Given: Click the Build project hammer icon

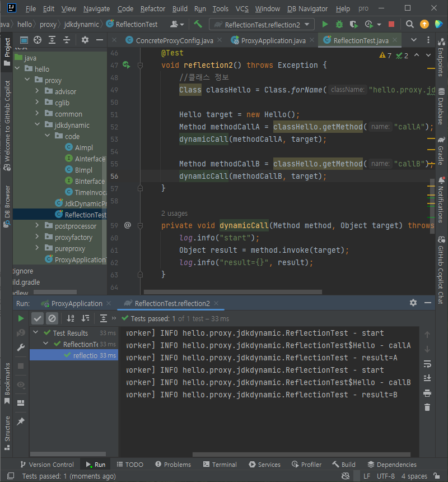Looking at the screenshot, I should 198,25.
